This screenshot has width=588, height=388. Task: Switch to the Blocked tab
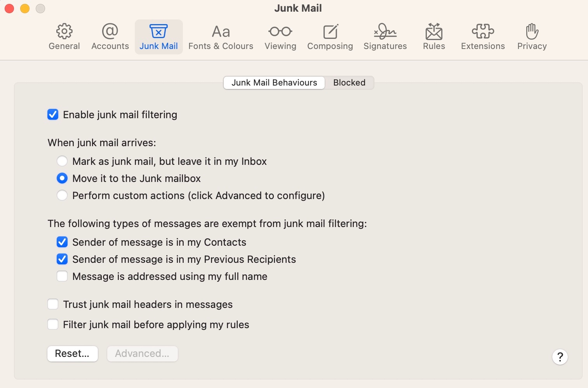[349, 82]
